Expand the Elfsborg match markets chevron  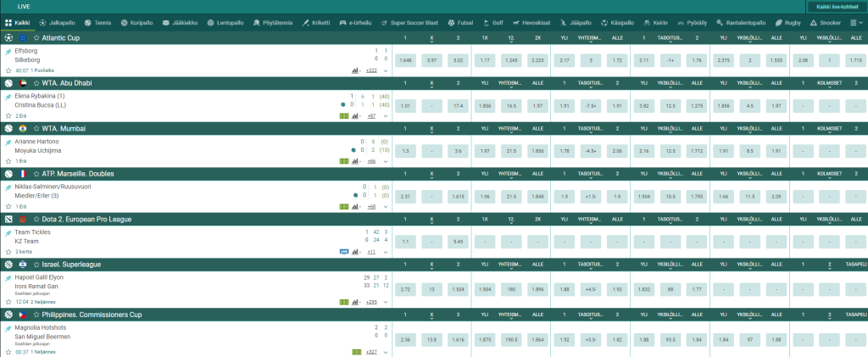tap(386, 70)
